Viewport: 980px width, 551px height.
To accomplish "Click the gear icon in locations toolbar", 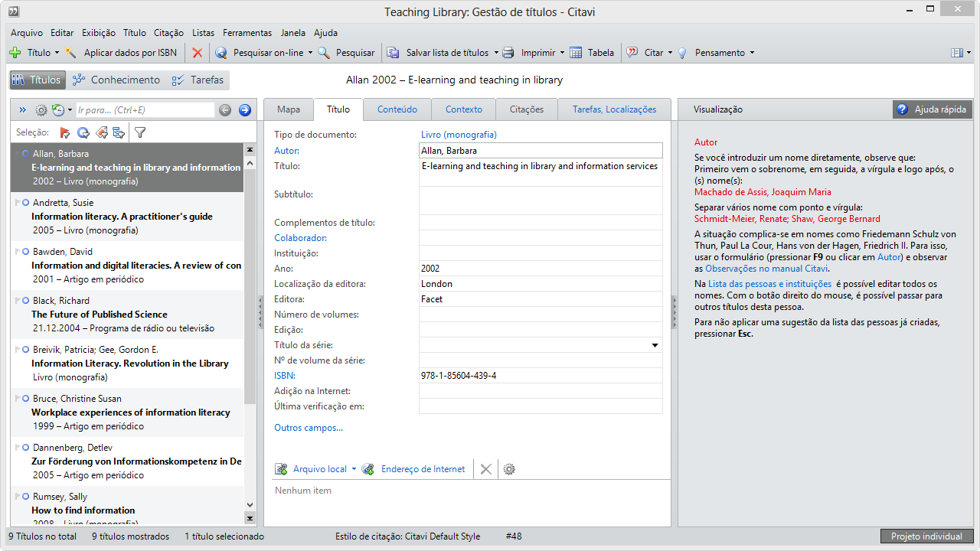I will click(x=509, y=469).
